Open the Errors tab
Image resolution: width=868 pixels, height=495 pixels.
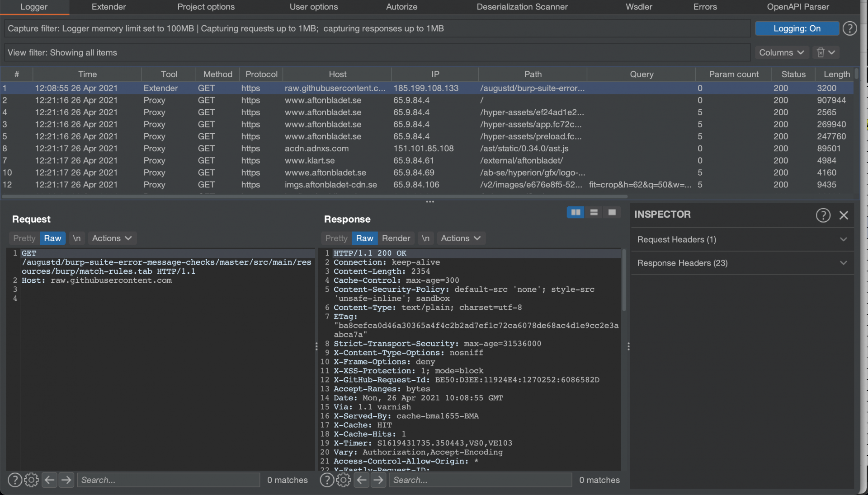tap(705, 7)
